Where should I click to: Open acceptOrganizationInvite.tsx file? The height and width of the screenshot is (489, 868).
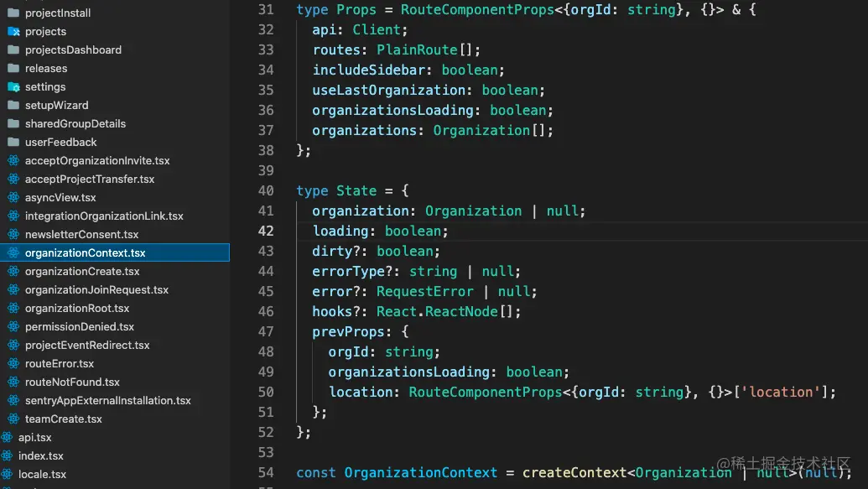click(97, 160)
